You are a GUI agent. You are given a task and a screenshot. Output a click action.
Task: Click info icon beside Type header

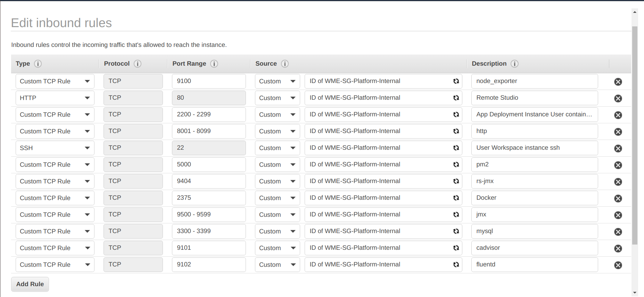tap(38, 64)
